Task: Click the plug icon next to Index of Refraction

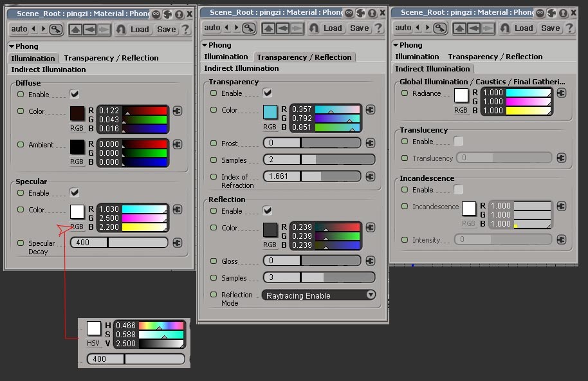Action: (x=371, y=176)
